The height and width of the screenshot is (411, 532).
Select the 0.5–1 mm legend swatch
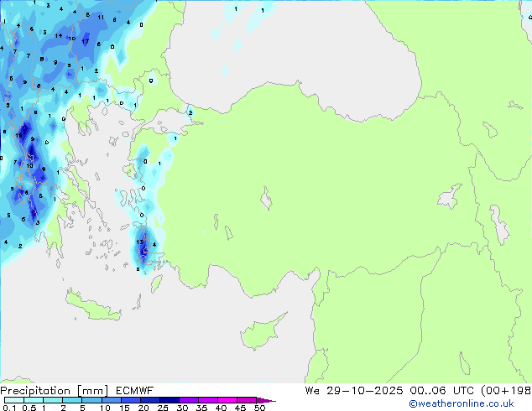click(34, 400)
